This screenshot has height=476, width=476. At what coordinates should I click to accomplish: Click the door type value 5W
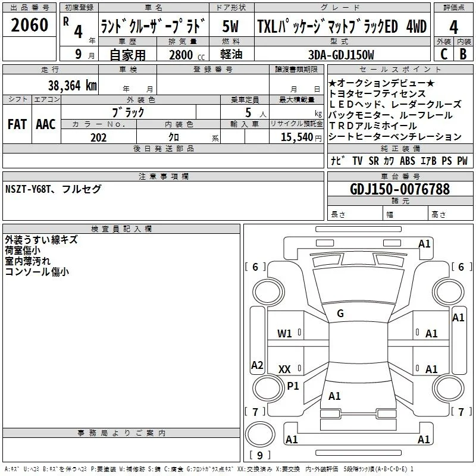pos(230,26)
